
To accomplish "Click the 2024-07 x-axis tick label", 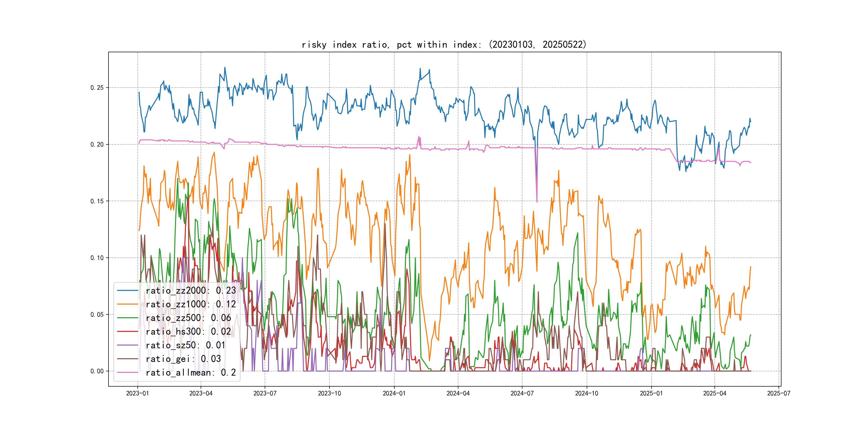I will [522, 393].
